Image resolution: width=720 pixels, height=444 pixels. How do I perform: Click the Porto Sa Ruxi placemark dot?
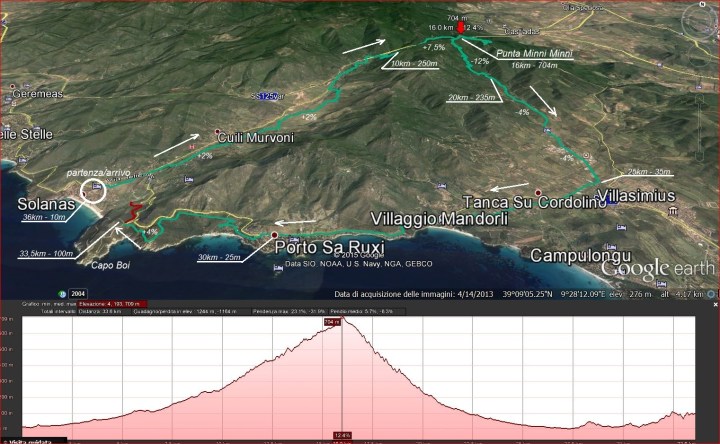[x=275, y=236]
